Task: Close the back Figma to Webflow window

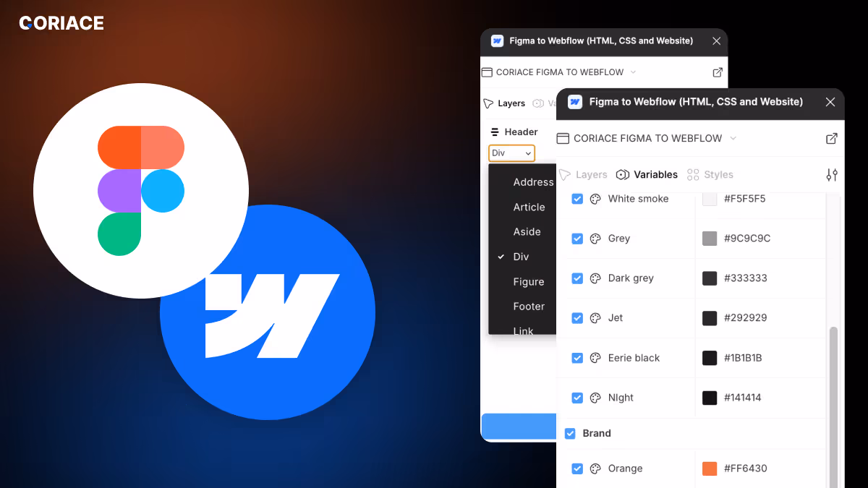Action: click(716, 41)
